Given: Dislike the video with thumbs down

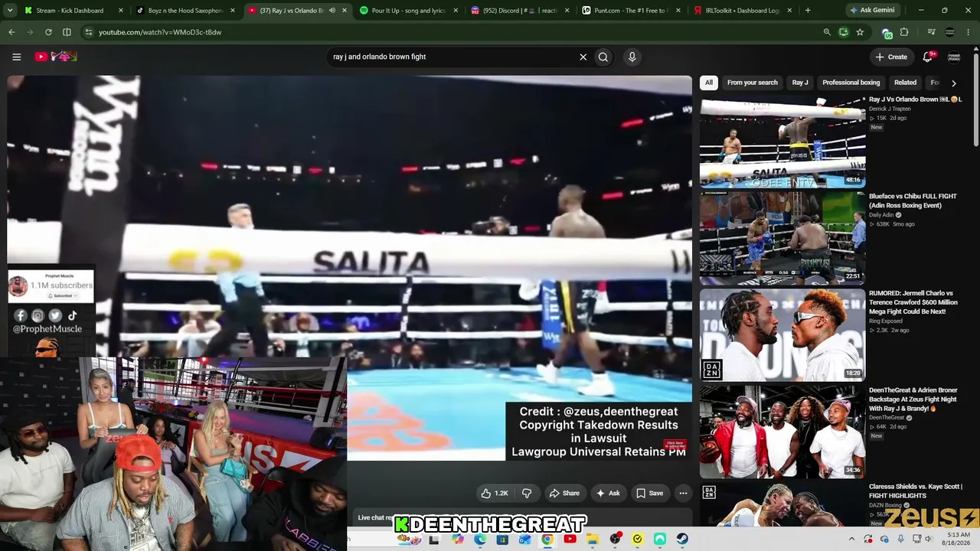Looking at the screenshot, I should pos(527,494).
